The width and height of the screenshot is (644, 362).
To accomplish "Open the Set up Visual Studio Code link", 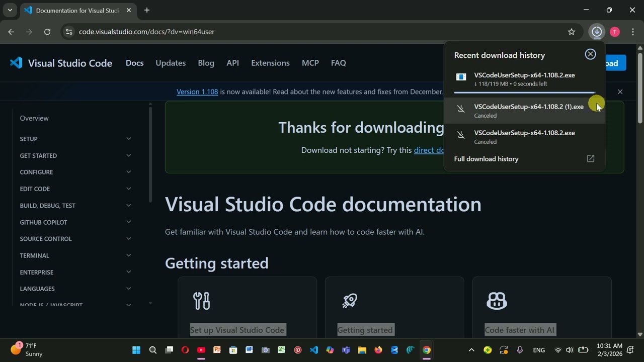I will coord(237,330).
